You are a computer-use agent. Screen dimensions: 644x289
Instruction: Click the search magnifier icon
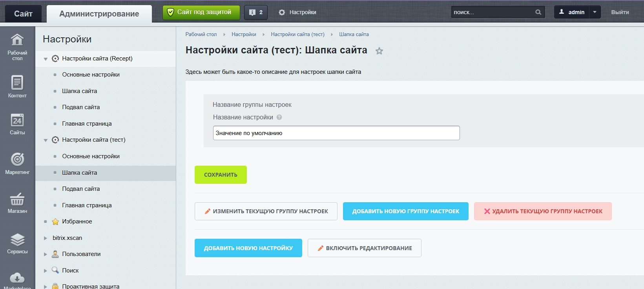(x=538, y=12)
